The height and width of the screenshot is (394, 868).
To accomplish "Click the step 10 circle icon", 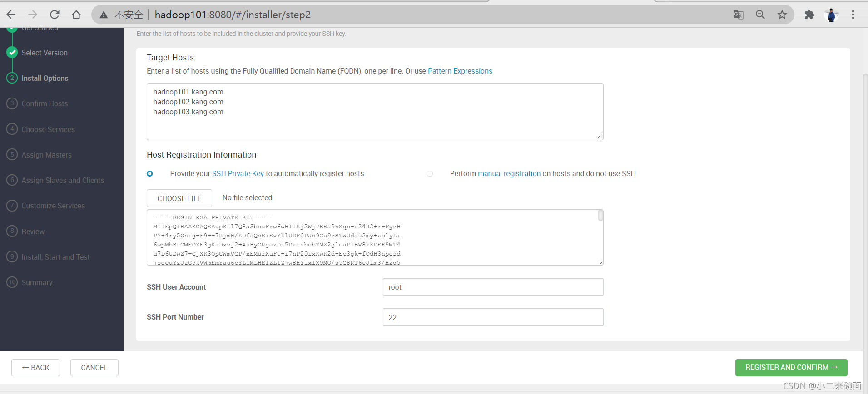I will pyautogui.click(x=12, y=282).
